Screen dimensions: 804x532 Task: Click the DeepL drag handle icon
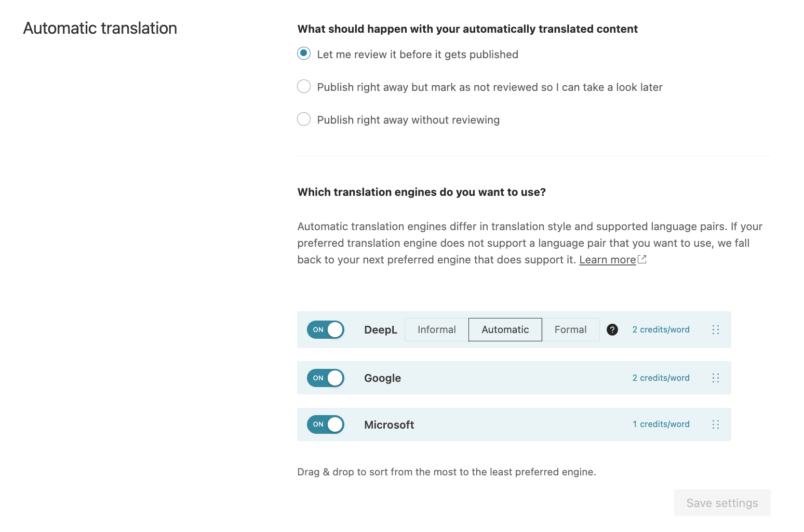(x=716, y=330)
